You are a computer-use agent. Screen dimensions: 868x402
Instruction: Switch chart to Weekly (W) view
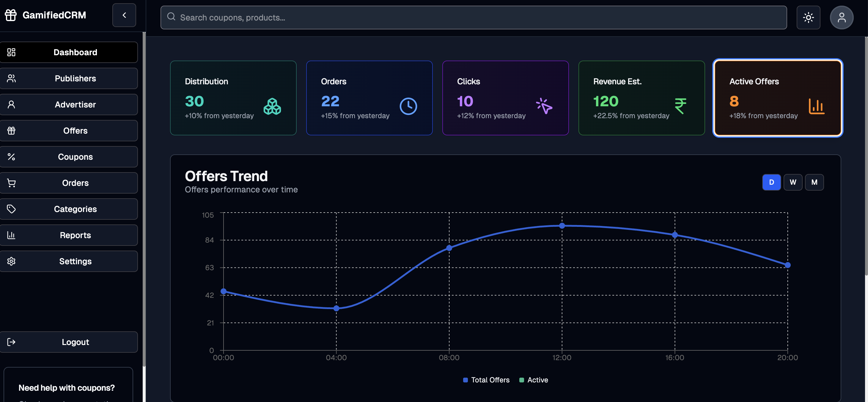point(792,182)
